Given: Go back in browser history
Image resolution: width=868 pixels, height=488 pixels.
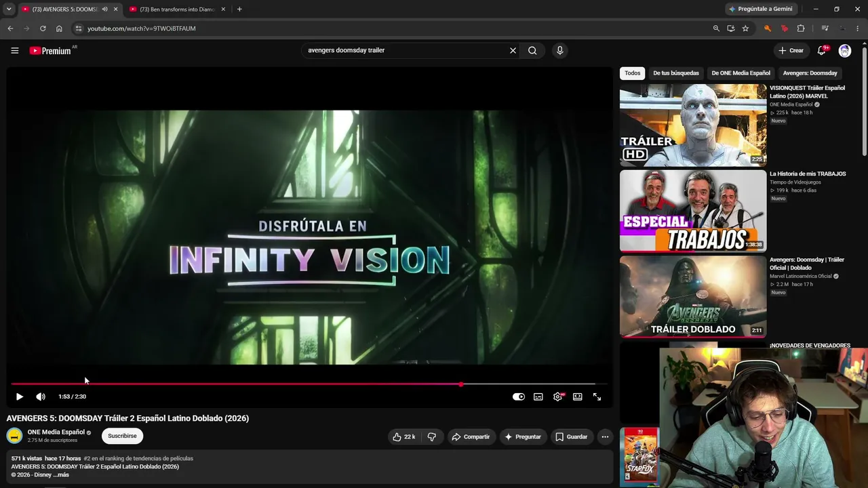Looking at the screenshot, I should (10, 28).
